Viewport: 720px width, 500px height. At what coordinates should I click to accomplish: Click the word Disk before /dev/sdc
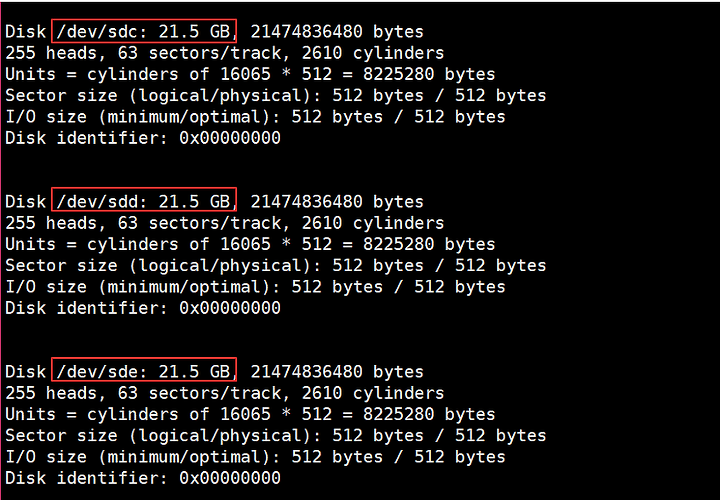[26, 32]
